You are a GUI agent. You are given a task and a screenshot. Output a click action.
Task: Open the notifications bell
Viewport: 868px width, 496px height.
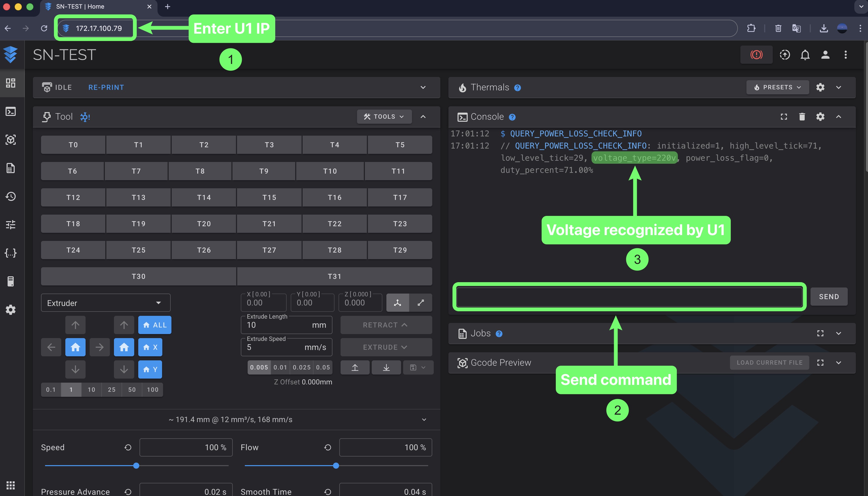pyautogui.click(x=805, y=54)
